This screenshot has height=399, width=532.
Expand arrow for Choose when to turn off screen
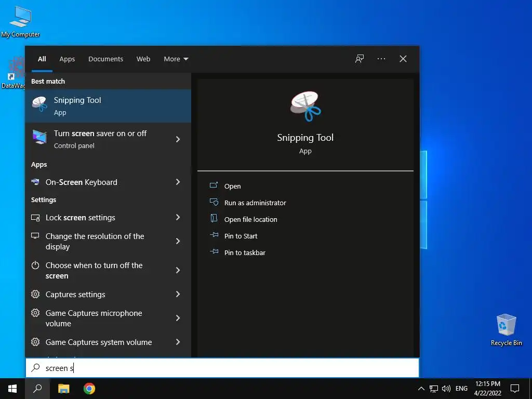pyautogui.click(x=178, y=270)
